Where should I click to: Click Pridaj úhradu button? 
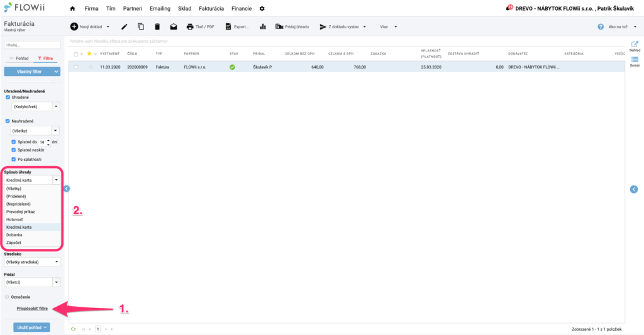point(292,26)
